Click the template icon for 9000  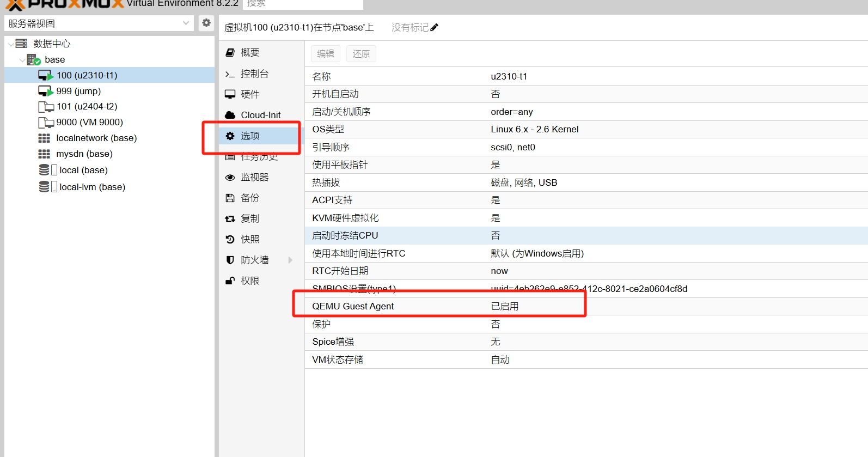click(46, 123)
